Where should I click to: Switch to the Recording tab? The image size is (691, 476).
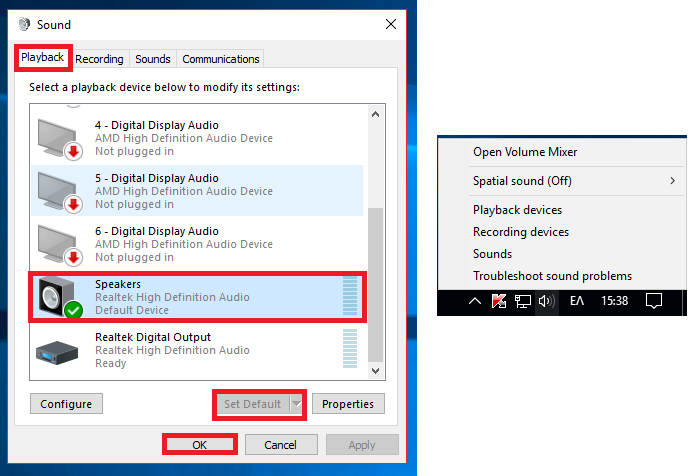[x=99, y=59]
